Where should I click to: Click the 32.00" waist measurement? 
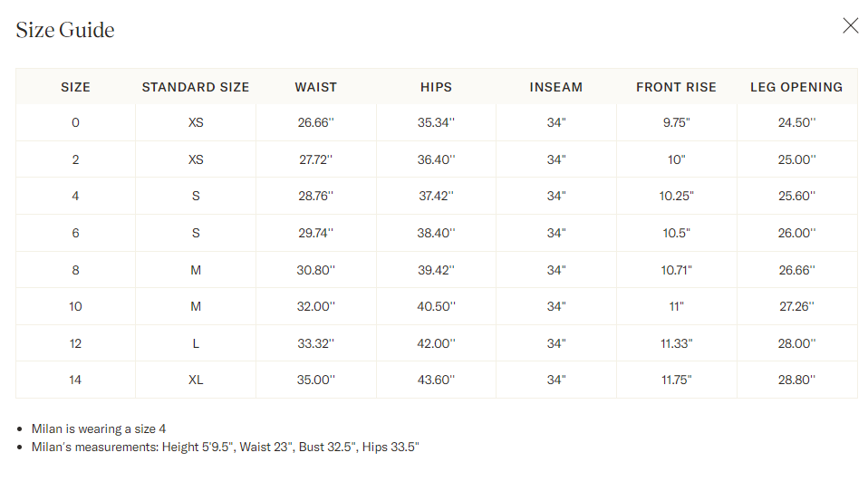pyautogui.click(x=315, y=306)
